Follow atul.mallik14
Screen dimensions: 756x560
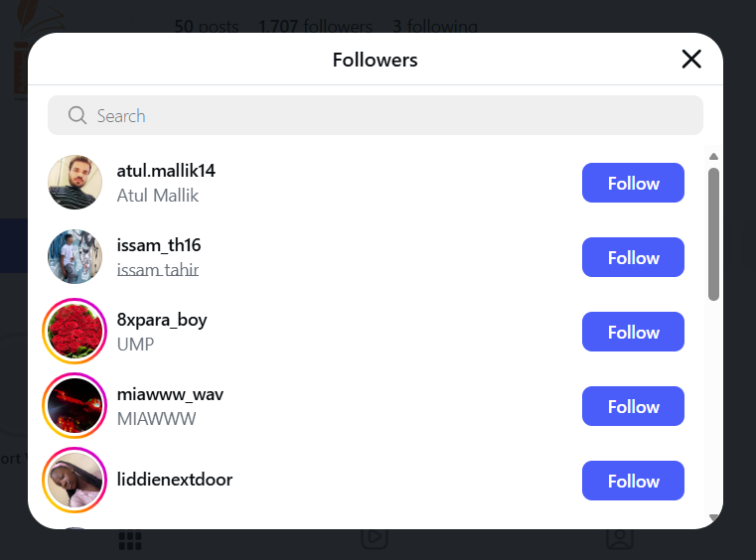click(633, 183)
